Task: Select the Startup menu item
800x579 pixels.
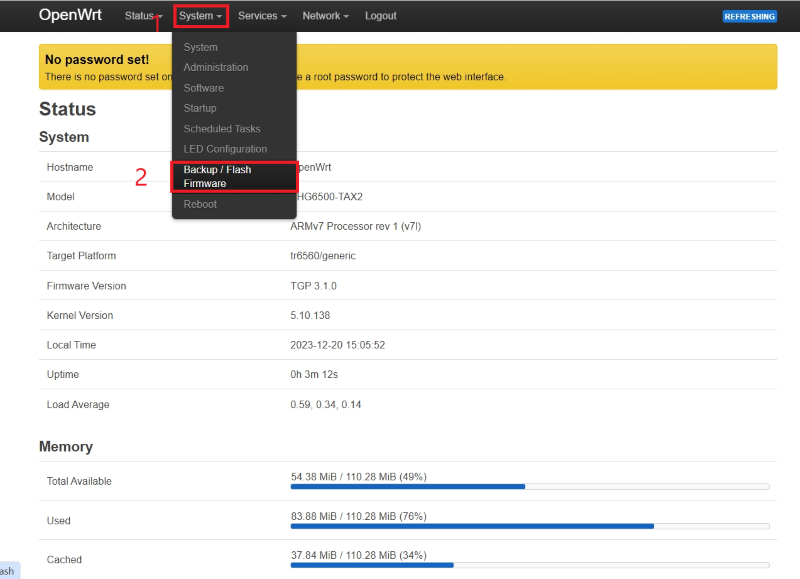Action: (x=199, y=108)
